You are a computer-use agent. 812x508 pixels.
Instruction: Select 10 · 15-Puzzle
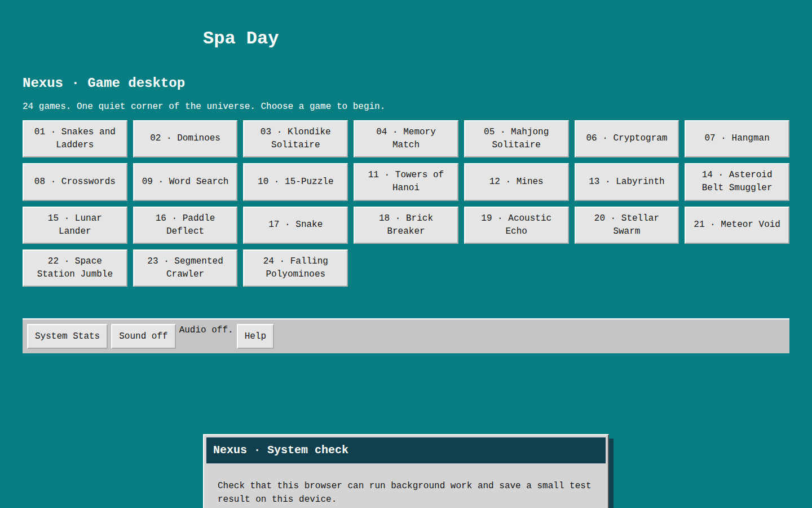295,182
